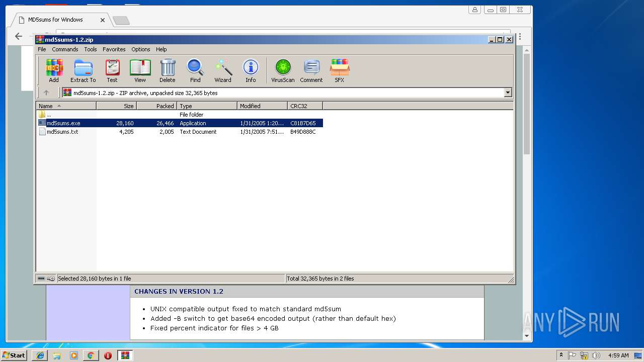This screenshot has height=362, width=644.
Task: Open the View file tool
Action: (140, 70)
